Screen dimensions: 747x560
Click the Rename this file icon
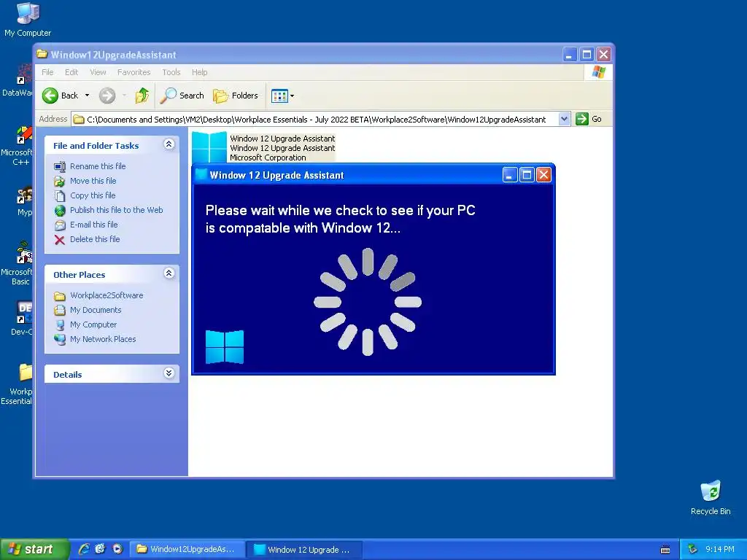[60, 167]
